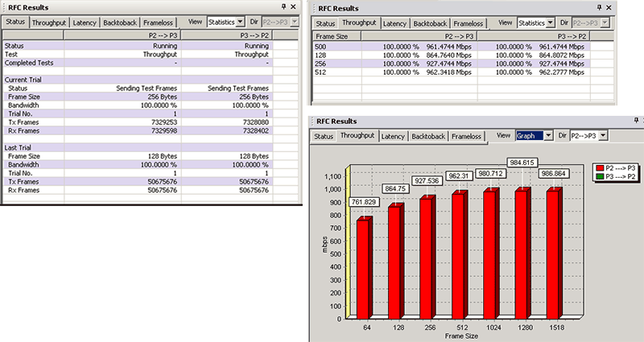Click the 1280 frame size bar
The height and width of the screenshot is (342, 644).
[x=522, y=253]
